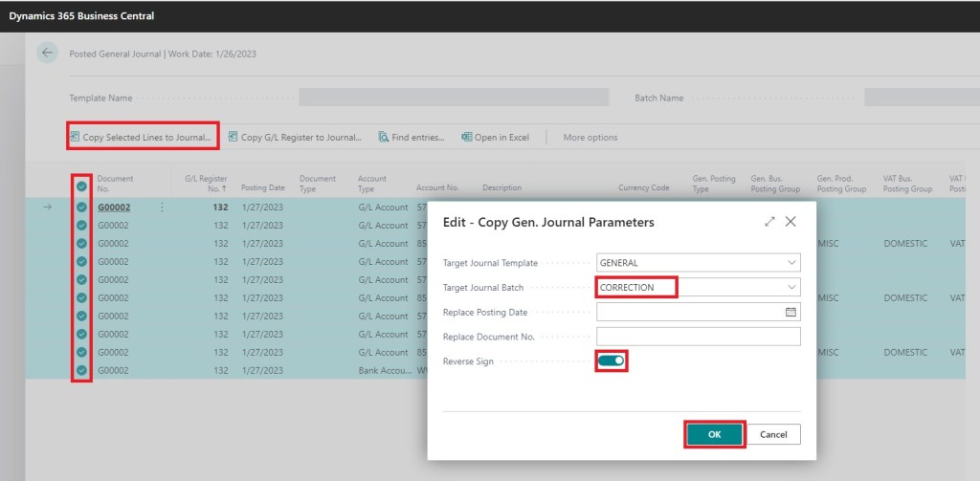Close the Copy Gen. Journal Parameters dialog
980x481 pixels.
pyautogui.click(x=791, y=221)
